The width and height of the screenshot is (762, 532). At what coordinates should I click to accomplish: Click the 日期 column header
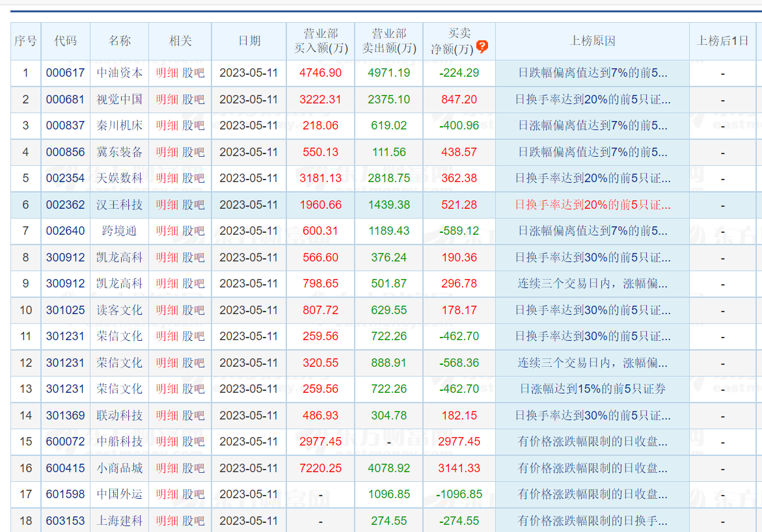point(249,41)
